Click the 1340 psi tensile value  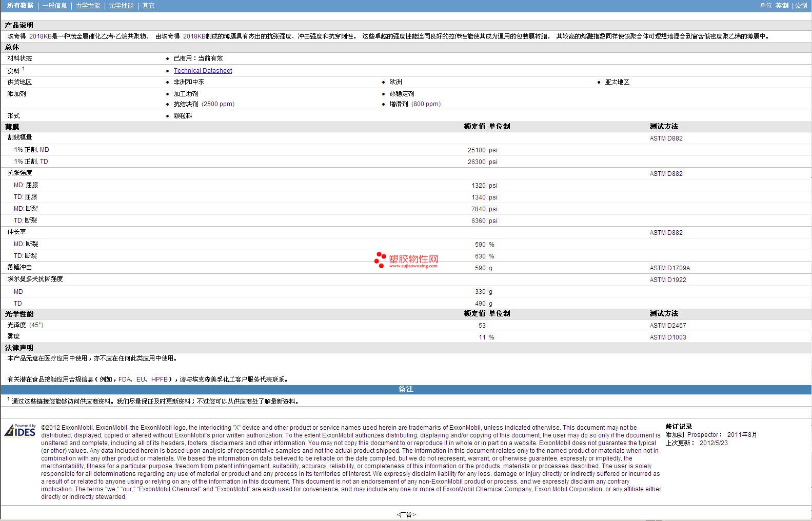coord(484,197)
